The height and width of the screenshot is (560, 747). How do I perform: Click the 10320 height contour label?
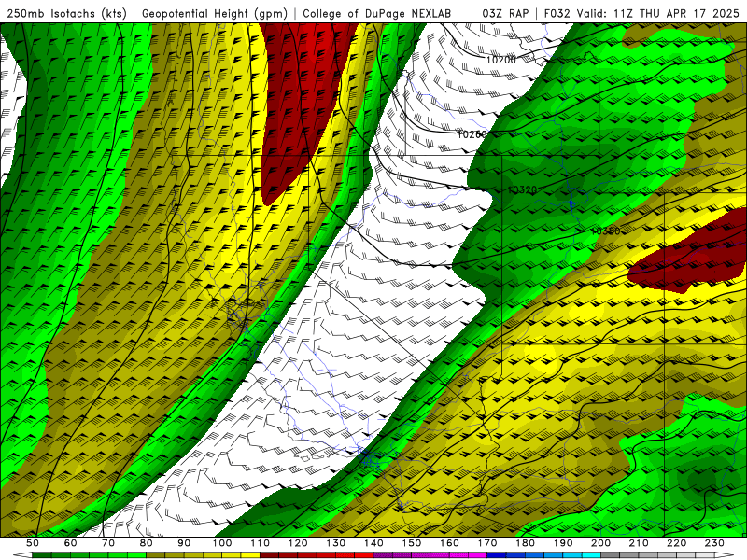coord(522,190)
